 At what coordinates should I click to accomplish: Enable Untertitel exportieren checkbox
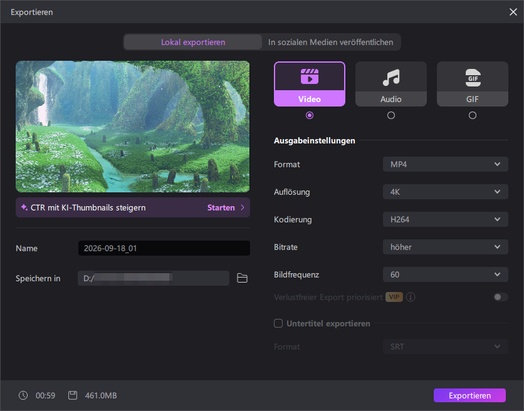click(278, 323)
